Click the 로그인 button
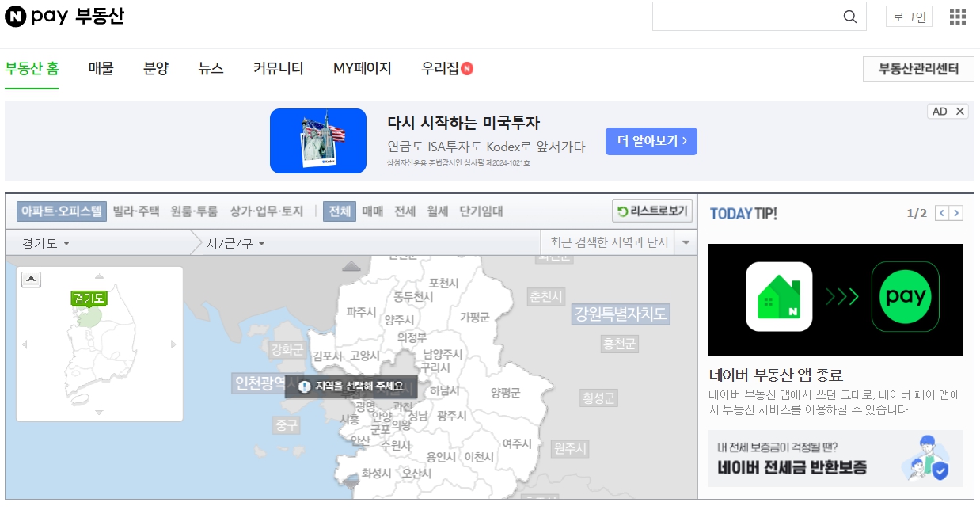980x510 pixels. point(910,17)
